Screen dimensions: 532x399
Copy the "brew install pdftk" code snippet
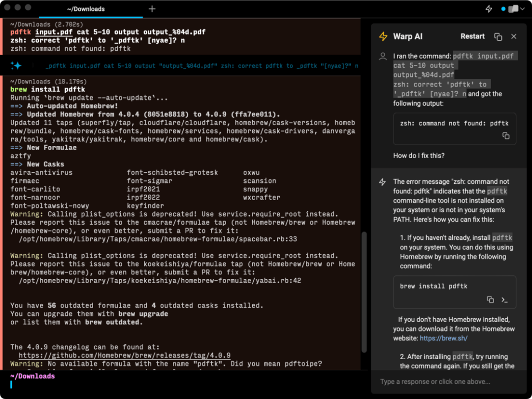(490, 299)
